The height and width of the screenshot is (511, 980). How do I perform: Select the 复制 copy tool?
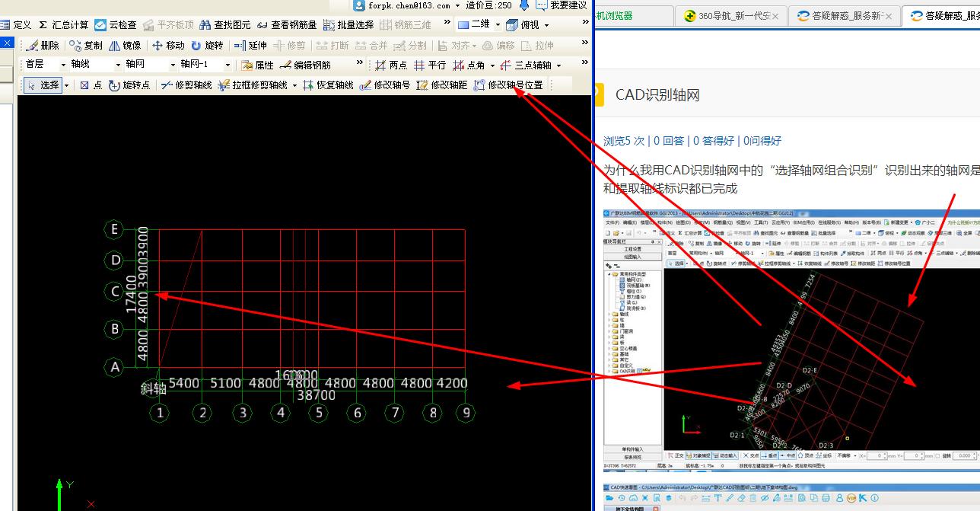85,46
